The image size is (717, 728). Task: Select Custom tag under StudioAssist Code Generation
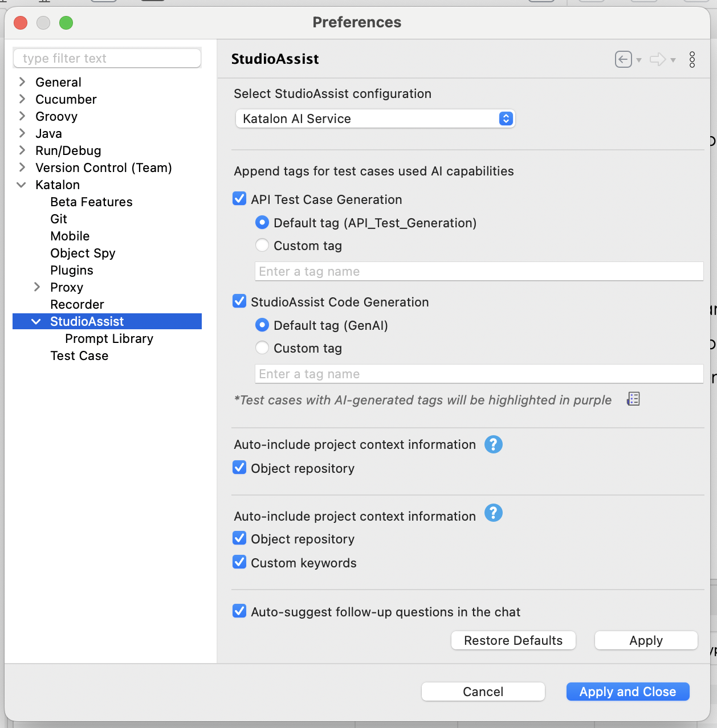pos(262,347)
